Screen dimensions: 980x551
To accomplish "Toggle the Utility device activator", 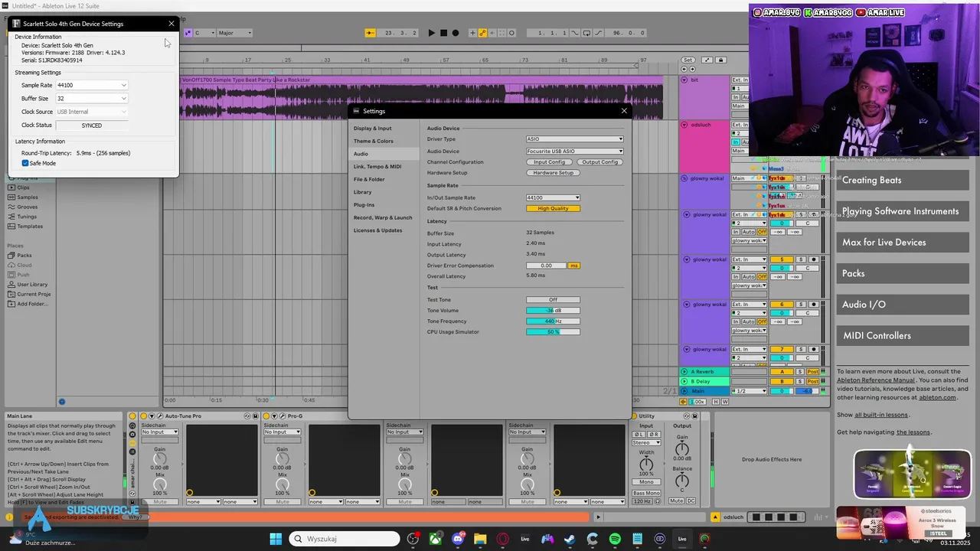I will coord(634,416).
